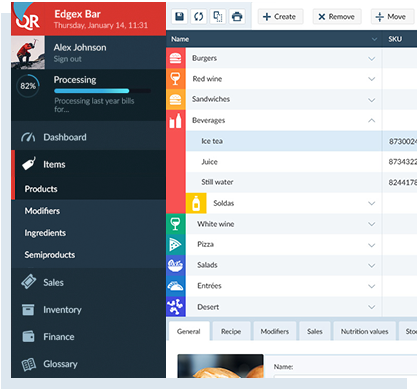Click the Edgex Bar title
Image resolution: width=419 pixels, height=390 pixels.
coord(77,14)
